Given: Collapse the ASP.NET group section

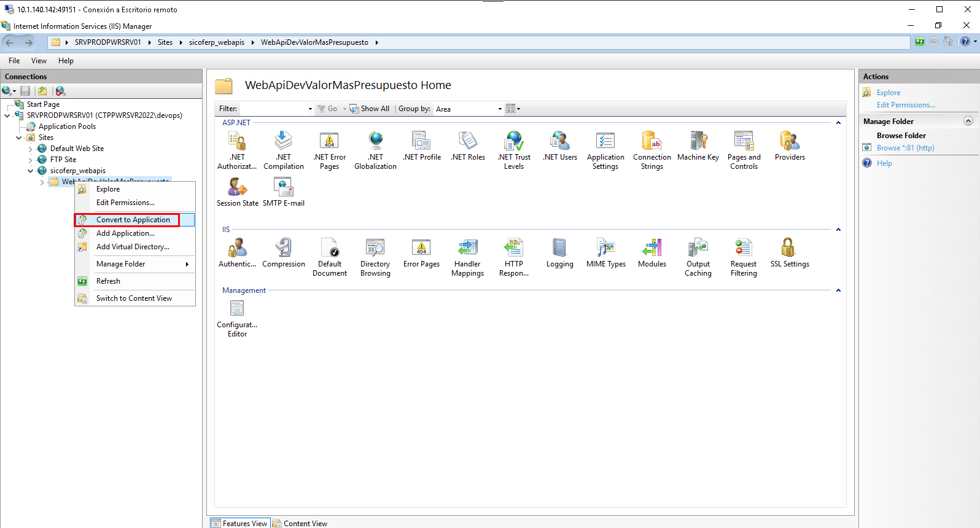Looking at the screenshot, I should 838,123.
